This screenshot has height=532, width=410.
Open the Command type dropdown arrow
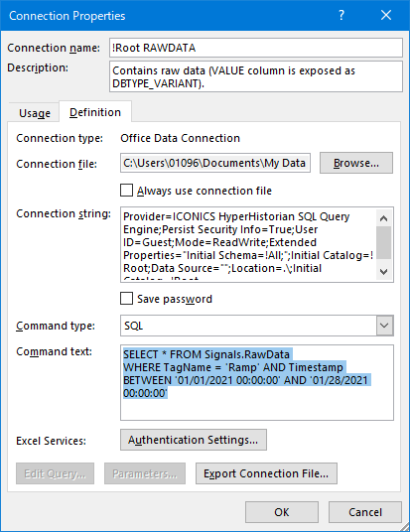pyautogui.click(x=384, y=326)
